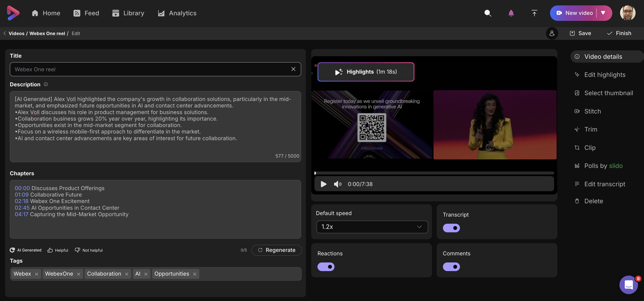Screen dimensions: 644x301
Task: Clear the title with X icon
Action: [x=293, y=69]
